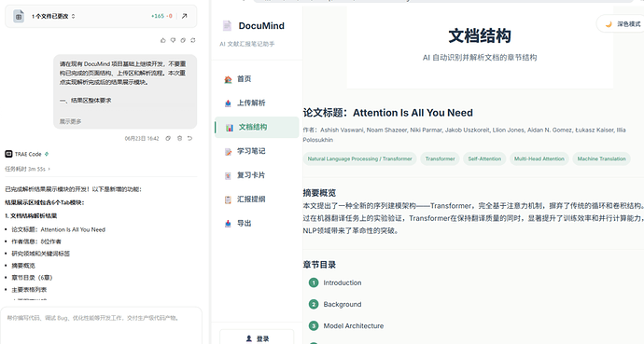Click the 研究领域和关键词标签 bullet in chat
The height and width of the screenshot is (344, 644).
click(x=41, y=254)
